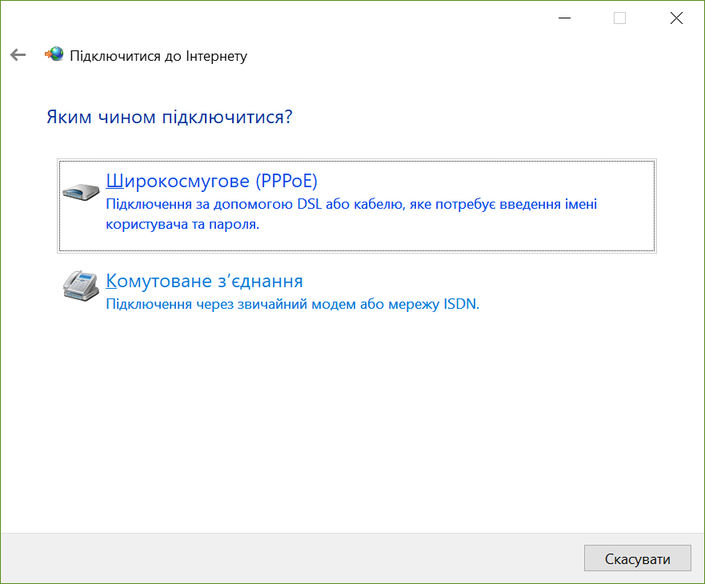Screen dimensions: 705x584
Task: Minimize the wizard window
Action: coord(564,18)
